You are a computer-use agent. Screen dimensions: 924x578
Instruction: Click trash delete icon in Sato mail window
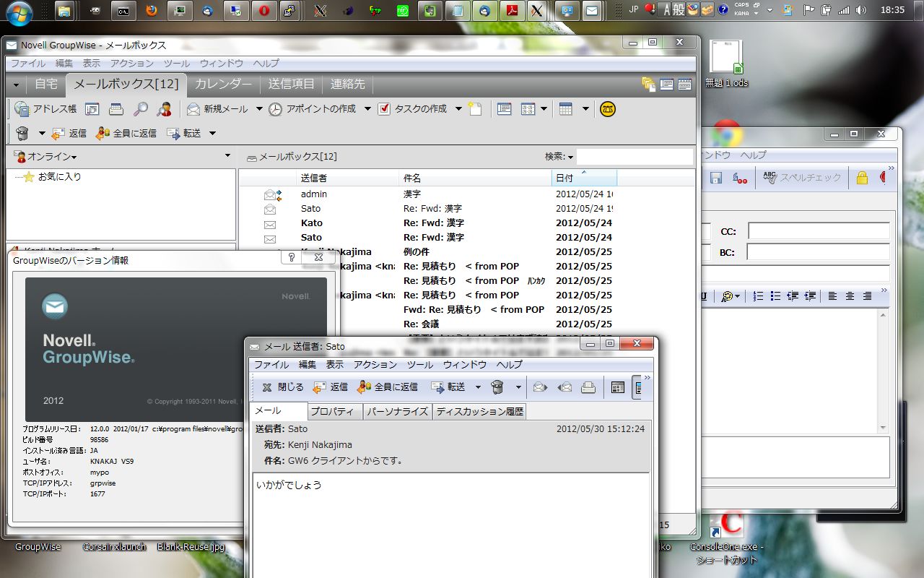pos(497,387)
